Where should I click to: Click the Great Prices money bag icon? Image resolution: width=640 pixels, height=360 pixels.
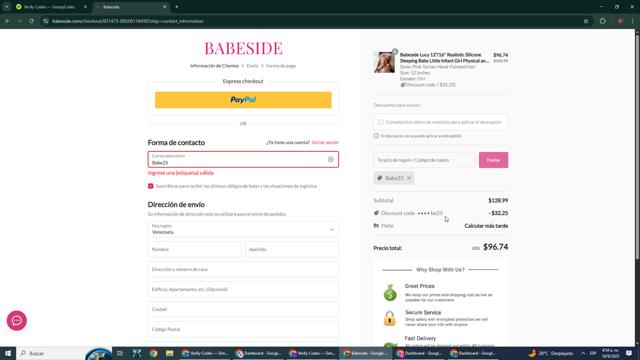click(390, 293)
